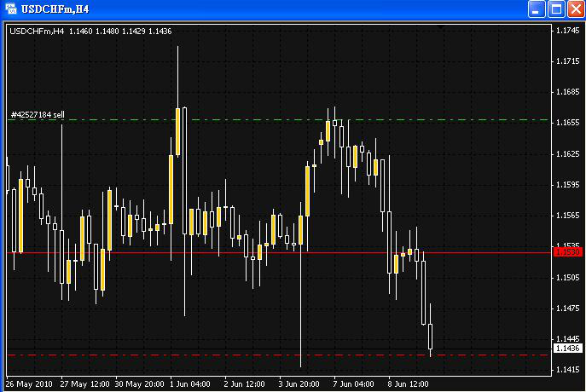The width and height of the screenshot is (586, 392).
Task: Click the 26 May 2010 date label
Action: [29, 384]
